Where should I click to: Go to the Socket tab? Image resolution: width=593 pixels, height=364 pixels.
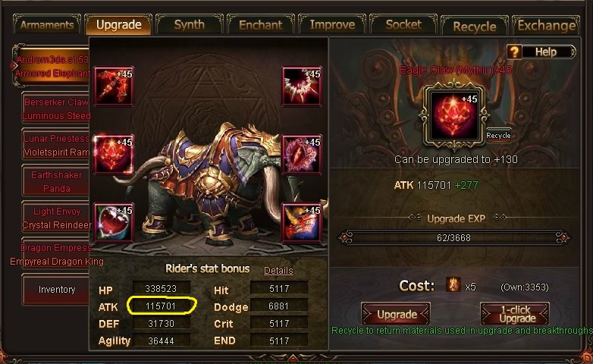(x=403, y=24)
